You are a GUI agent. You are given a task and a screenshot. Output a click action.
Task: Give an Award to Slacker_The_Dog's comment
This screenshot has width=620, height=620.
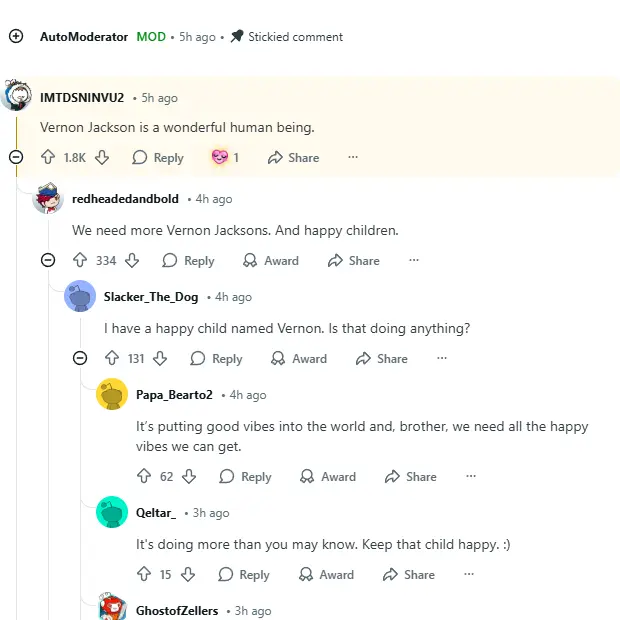pyautogui.click(x=299, y=359)
